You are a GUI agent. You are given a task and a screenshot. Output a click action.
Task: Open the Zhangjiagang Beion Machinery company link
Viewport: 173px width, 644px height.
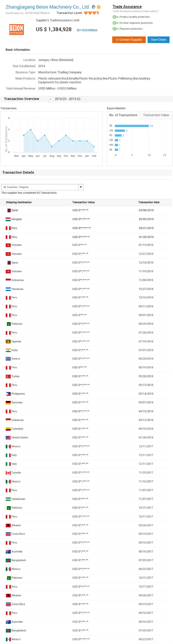[47, 7]
